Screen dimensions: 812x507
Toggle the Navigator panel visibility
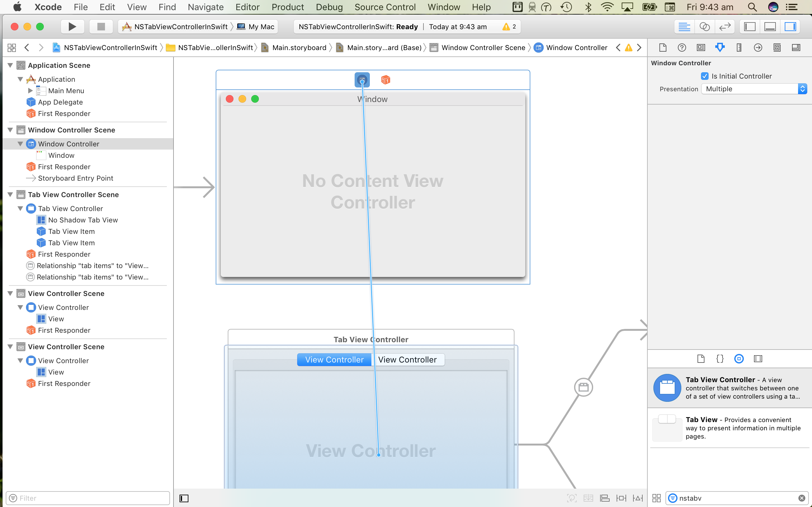[750, 27]
